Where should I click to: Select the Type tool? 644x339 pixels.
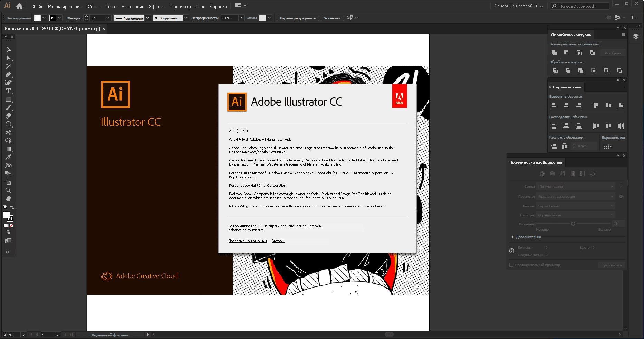tap(8, 91)
